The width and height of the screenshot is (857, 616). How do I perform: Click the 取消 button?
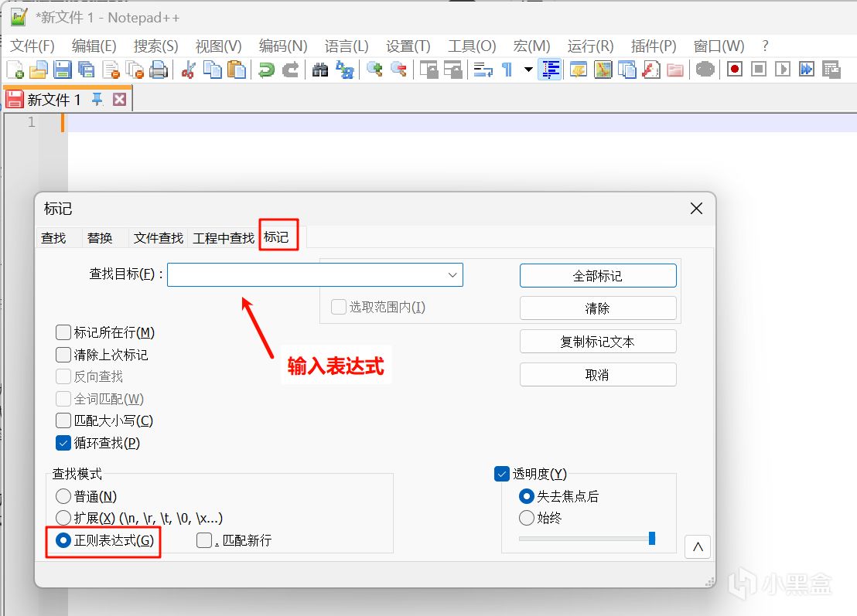(598, 375)
